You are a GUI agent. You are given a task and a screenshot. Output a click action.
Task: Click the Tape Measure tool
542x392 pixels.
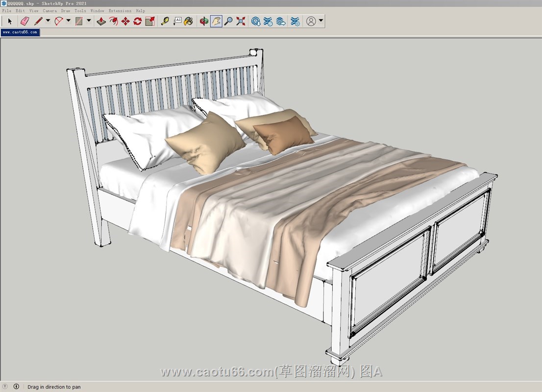[165, 21]
